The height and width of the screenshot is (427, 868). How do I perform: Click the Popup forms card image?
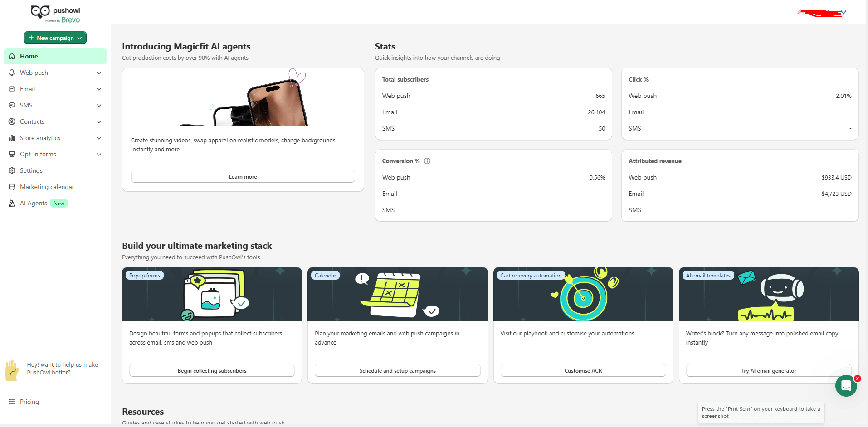click(212, 294)
